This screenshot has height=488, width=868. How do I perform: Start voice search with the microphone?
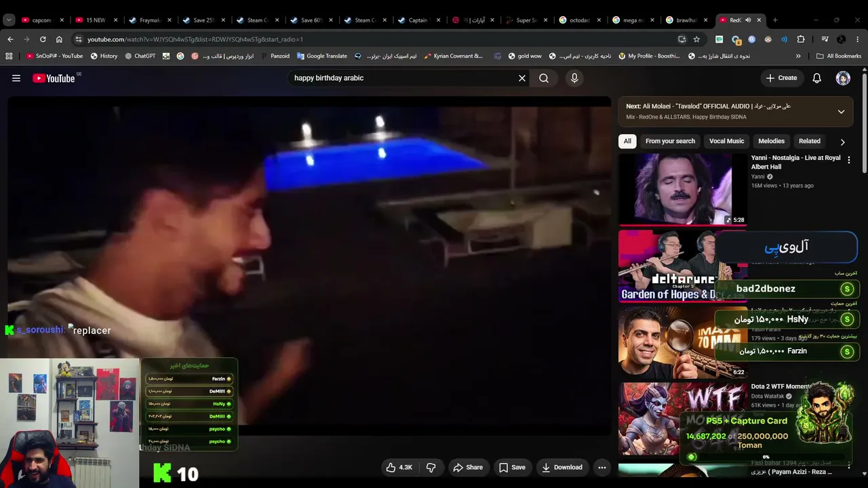pyautogui.click(x=574, y=78)
